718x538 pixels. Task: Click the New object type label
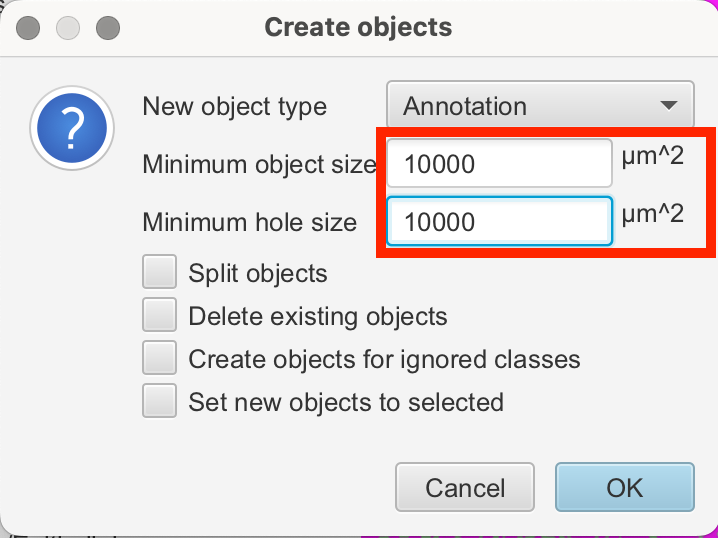point(235,106)
